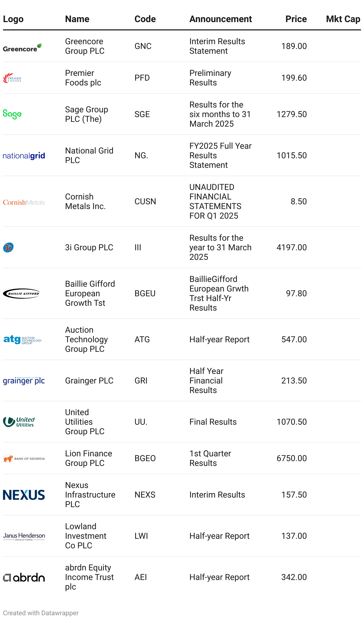
Task: Click the Name column header
Action: pyautogui.click(x=77, y=19)
